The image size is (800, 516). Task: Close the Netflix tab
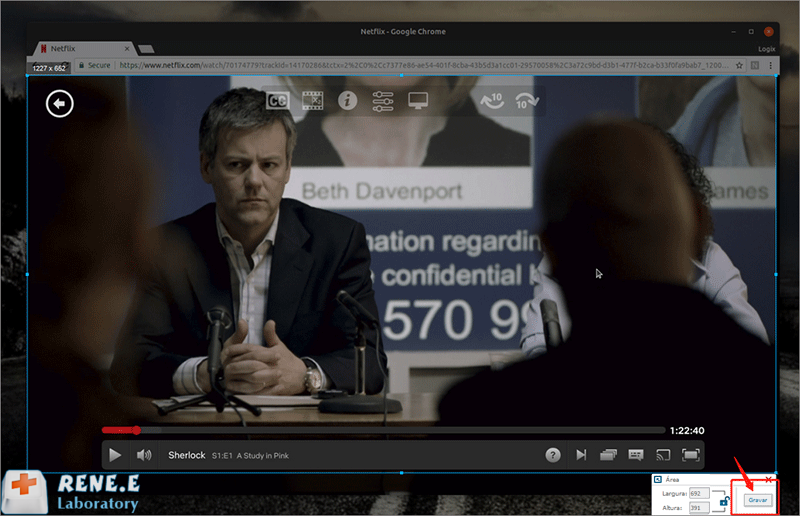point(127,49)
